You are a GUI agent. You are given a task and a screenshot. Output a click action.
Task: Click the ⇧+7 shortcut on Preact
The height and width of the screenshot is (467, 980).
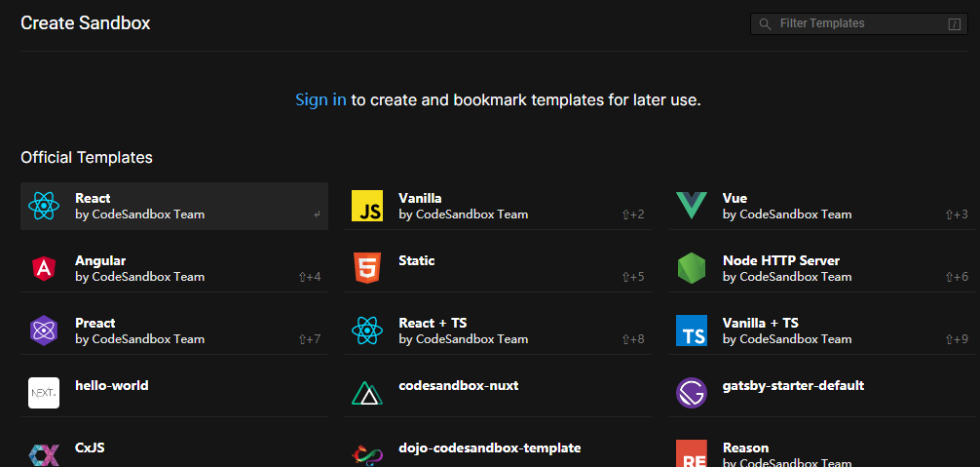coord(310,339)
